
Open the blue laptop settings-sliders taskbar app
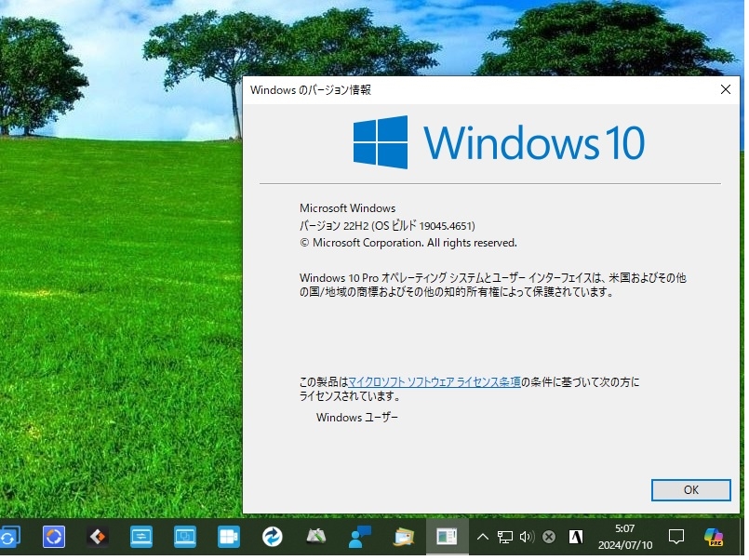(141, 537)
